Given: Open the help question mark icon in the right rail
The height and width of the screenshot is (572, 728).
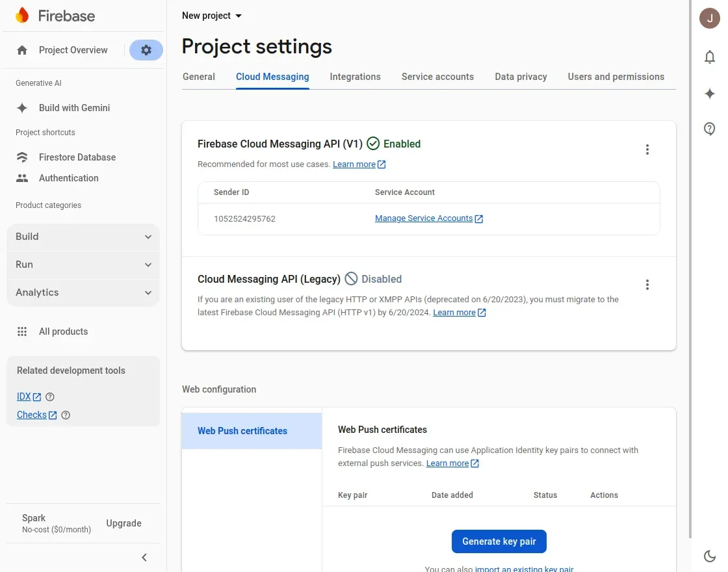Looking at the screenshot, I should [709, 129].
